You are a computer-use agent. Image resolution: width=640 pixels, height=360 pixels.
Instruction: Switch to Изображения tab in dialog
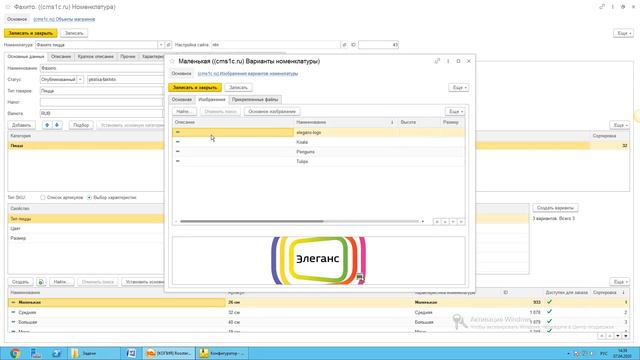212,100
